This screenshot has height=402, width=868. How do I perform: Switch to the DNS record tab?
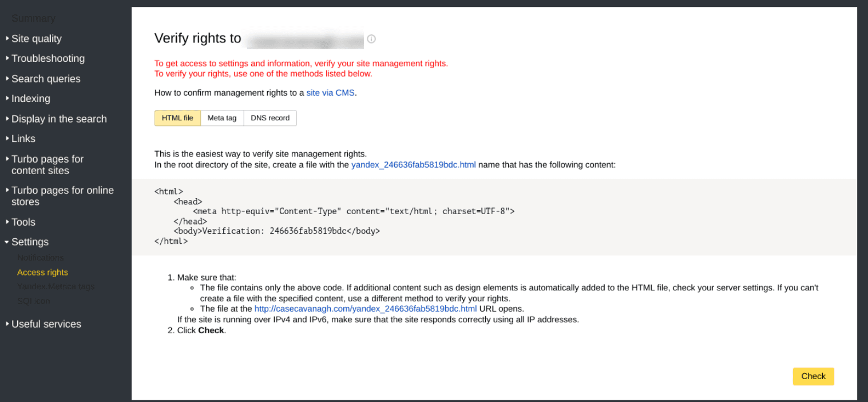(270, 118)
